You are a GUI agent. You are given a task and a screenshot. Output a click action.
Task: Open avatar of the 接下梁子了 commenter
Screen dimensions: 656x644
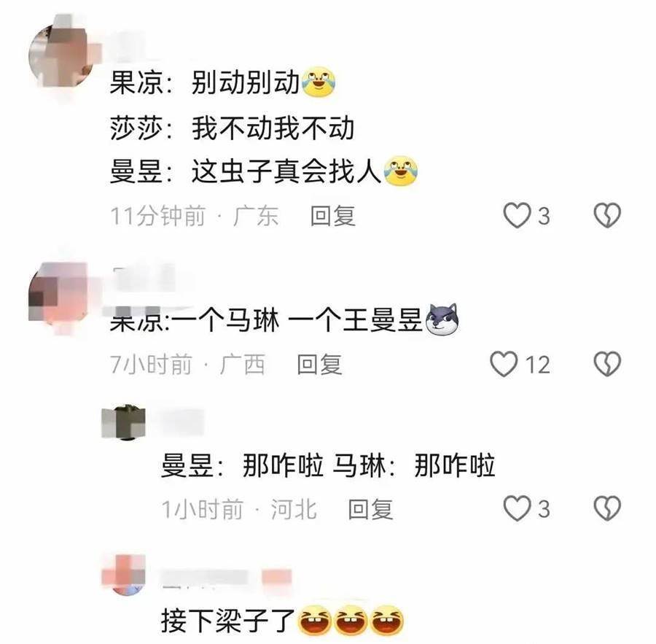click(x=124, y=575)
